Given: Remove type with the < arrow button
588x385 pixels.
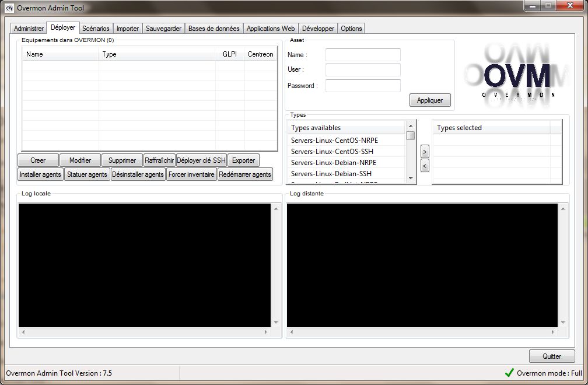Looking at the screenshot, I should tap(425, 165).
